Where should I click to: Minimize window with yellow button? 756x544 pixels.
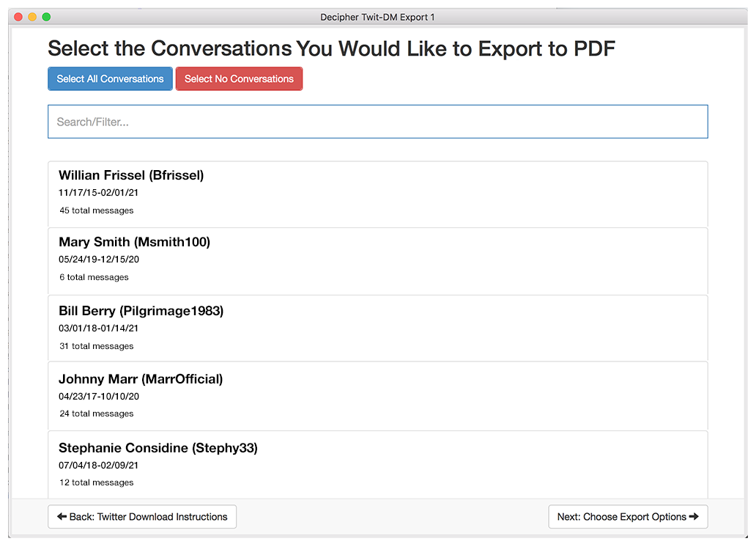point(32,17)
